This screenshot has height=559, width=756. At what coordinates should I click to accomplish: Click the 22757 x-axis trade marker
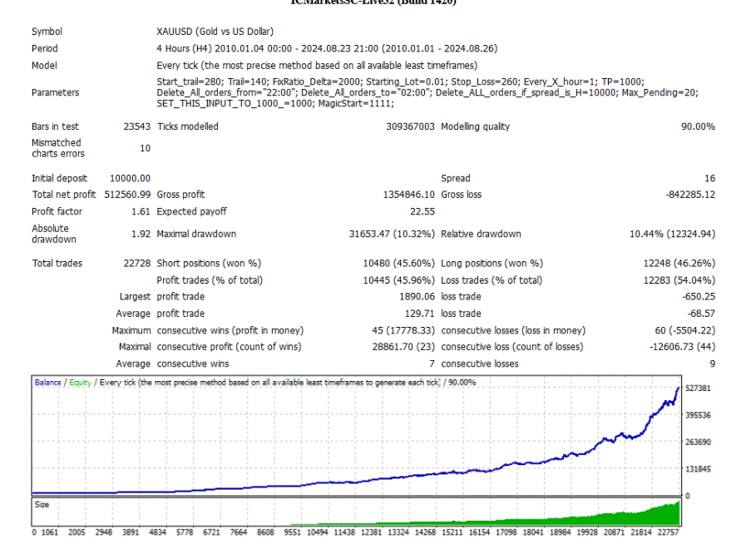670,532
